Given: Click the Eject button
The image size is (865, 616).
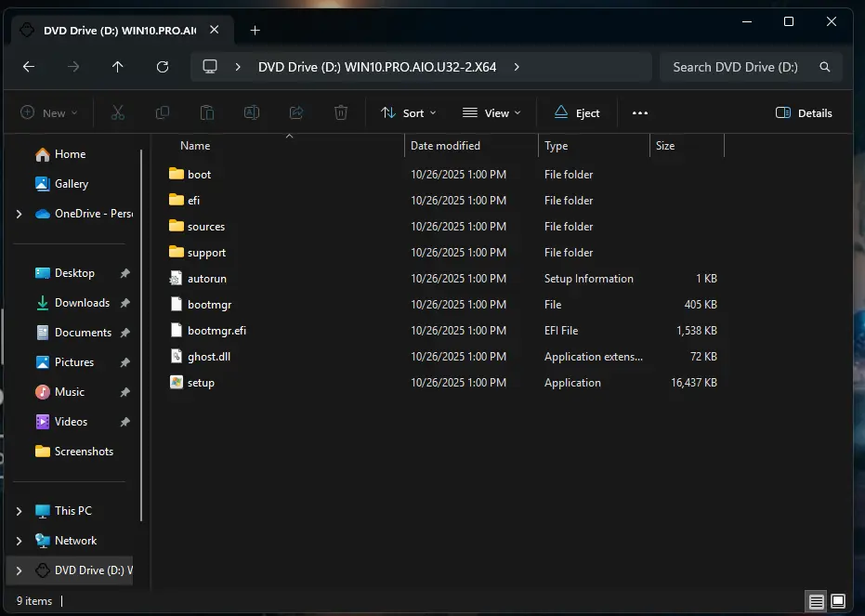Looking at the screenshot, I should tap(577, 113).
